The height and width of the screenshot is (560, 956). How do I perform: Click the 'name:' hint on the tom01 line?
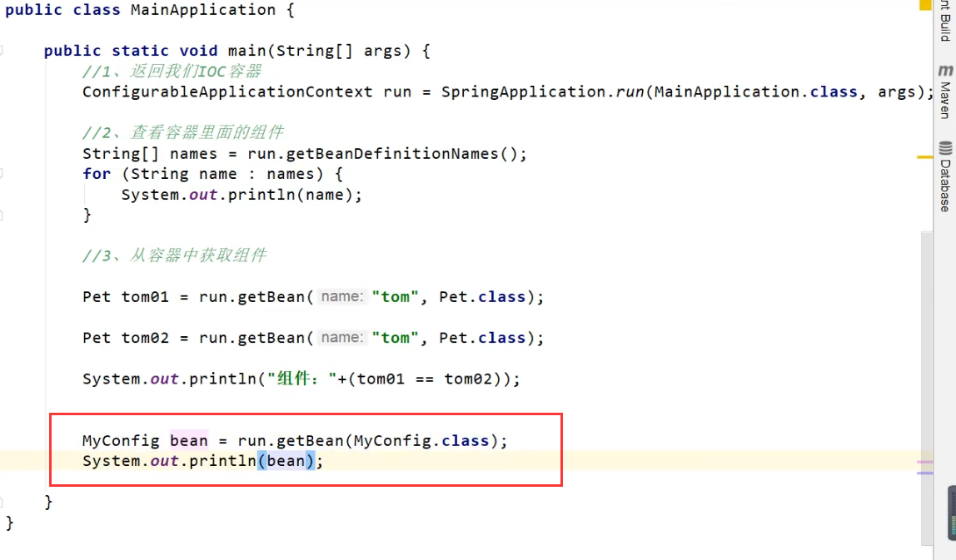(342, 297)
